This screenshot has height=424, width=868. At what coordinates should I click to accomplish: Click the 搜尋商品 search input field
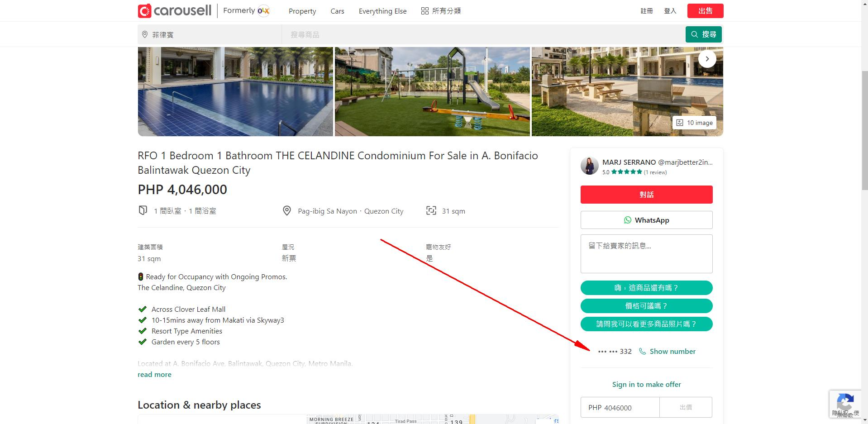coord(483,34)
